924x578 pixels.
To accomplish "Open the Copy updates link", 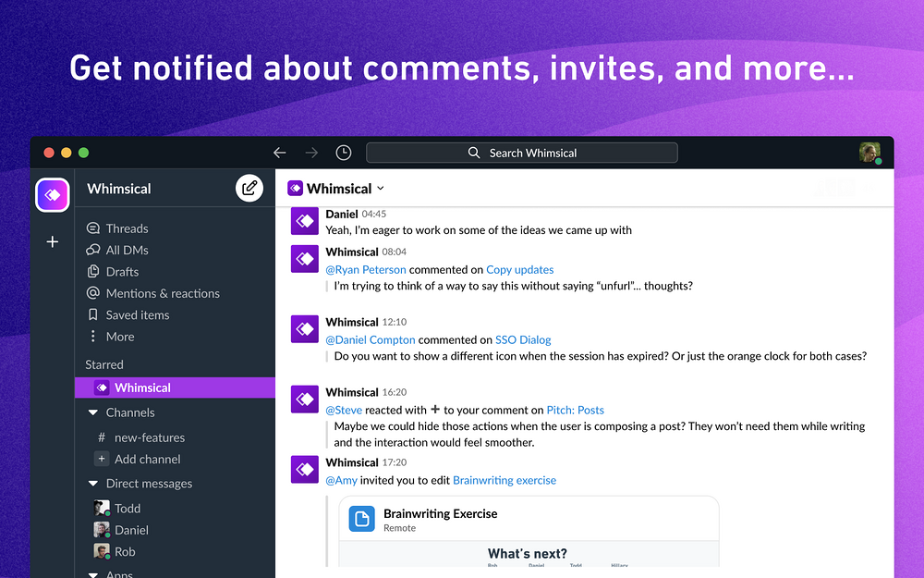I will (519, 269).
